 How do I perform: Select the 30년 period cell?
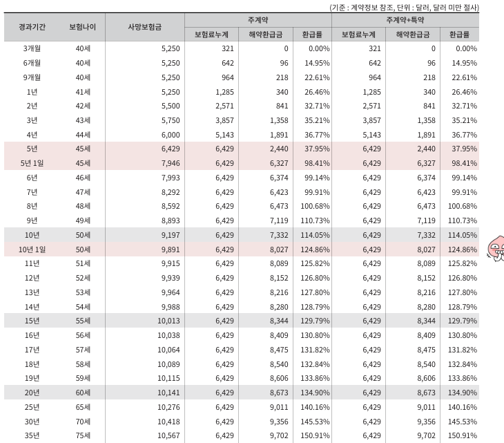pos(32,422)
